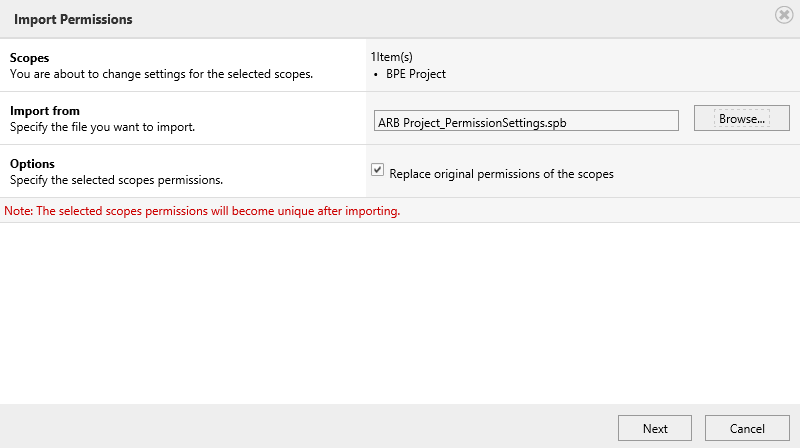Uncheck Replace original permissions checkbox
Viewport: 800px width, 448px height.
coord(377,169)
